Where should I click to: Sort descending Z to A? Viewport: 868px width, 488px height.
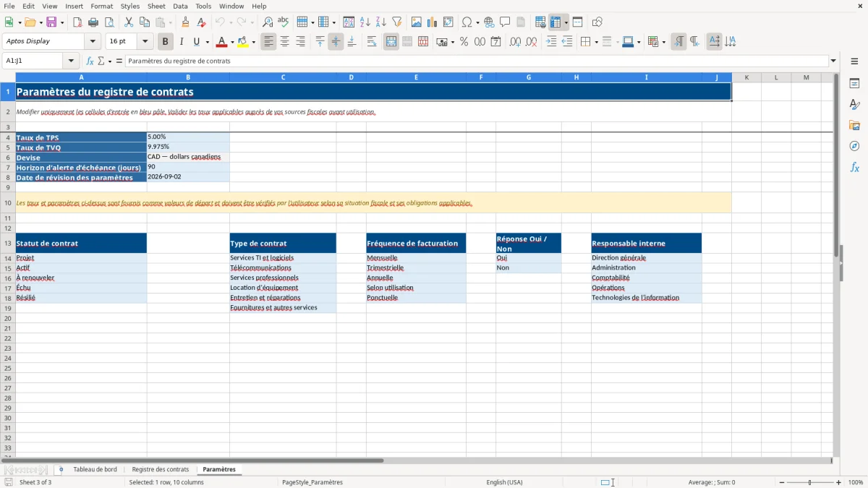coord(381,22)
